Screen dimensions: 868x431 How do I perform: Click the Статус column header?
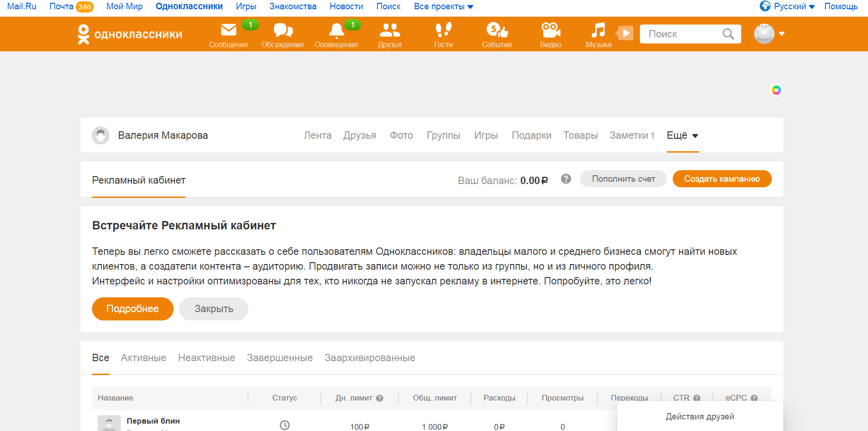tap(285, 398)
